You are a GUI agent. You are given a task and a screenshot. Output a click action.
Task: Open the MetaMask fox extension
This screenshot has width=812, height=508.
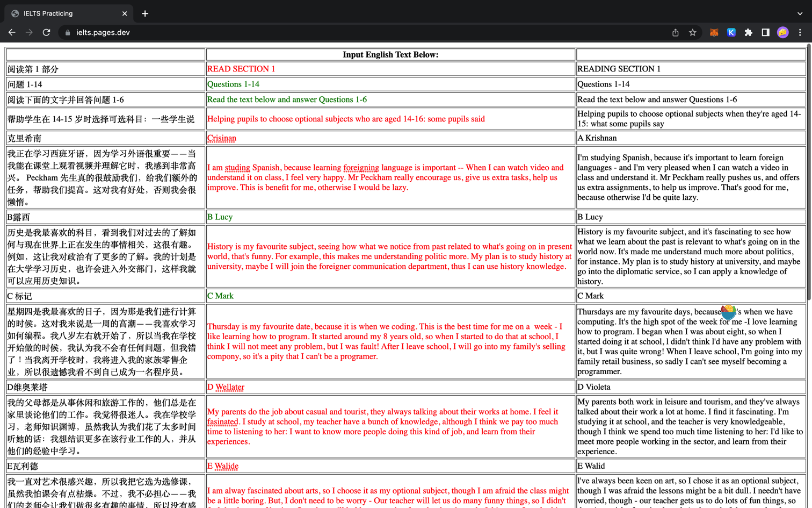714,32
